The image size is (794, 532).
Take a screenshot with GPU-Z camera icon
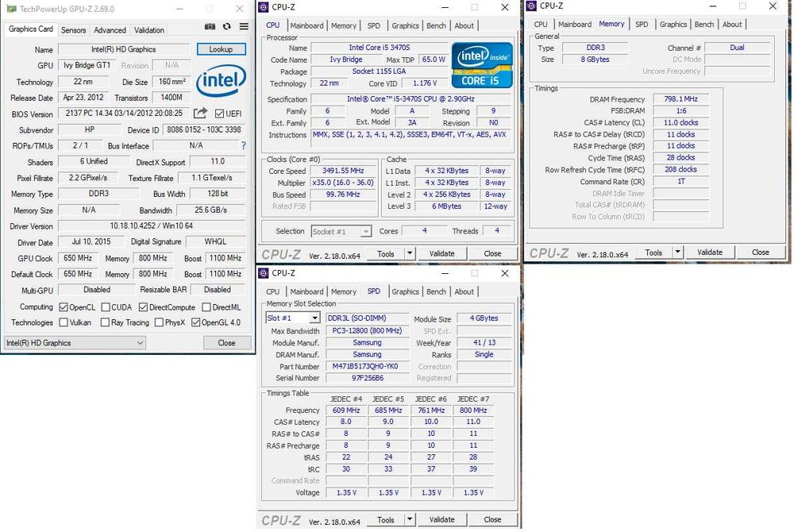[210, 26]
